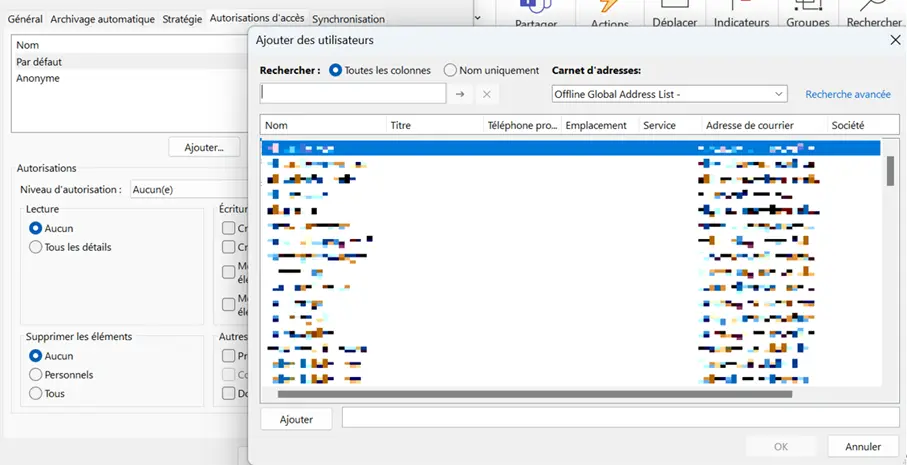Click the OK button
The image size is (907, 465).
click(781, 446)
